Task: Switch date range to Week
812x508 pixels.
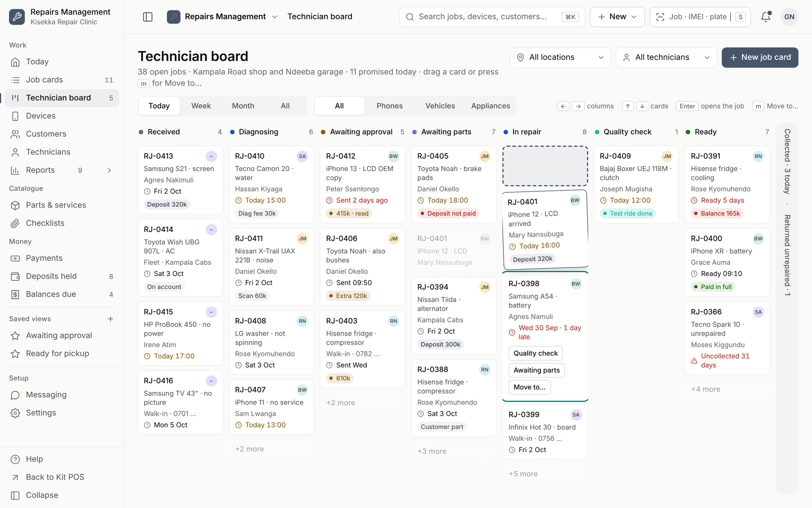Action: pos(201,106)
